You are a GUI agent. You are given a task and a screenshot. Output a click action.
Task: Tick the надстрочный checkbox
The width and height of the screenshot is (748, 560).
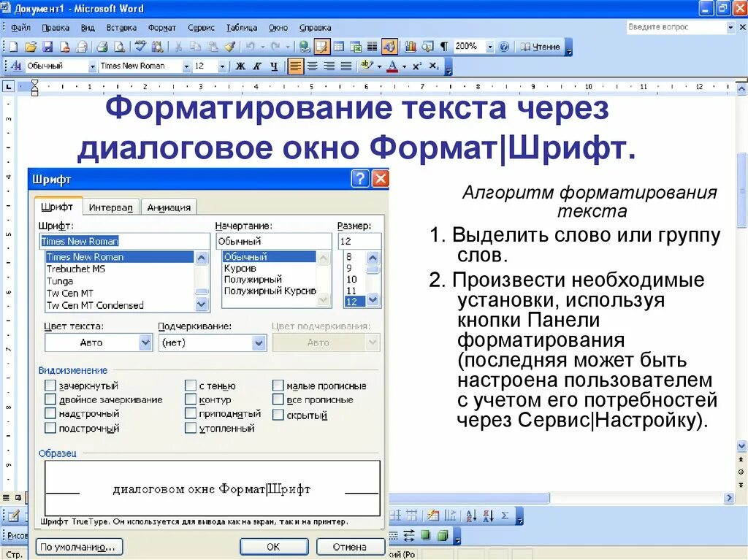click(x=50, y=413)
